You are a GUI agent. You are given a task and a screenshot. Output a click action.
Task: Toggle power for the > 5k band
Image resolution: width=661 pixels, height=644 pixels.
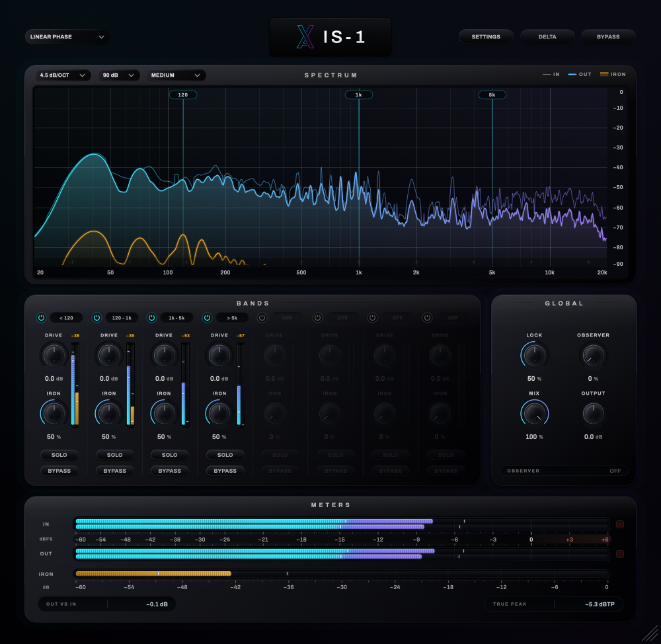[x=207, y=317]
